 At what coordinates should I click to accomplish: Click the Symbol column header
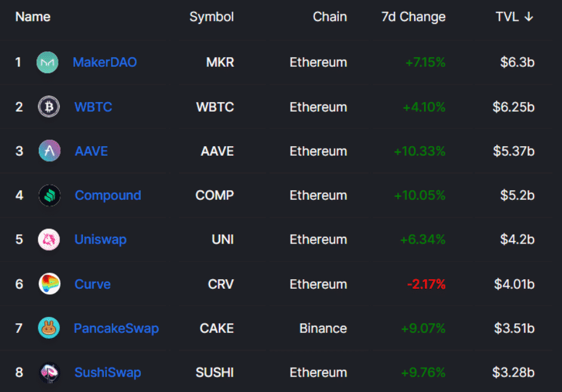tap(212, 17)
